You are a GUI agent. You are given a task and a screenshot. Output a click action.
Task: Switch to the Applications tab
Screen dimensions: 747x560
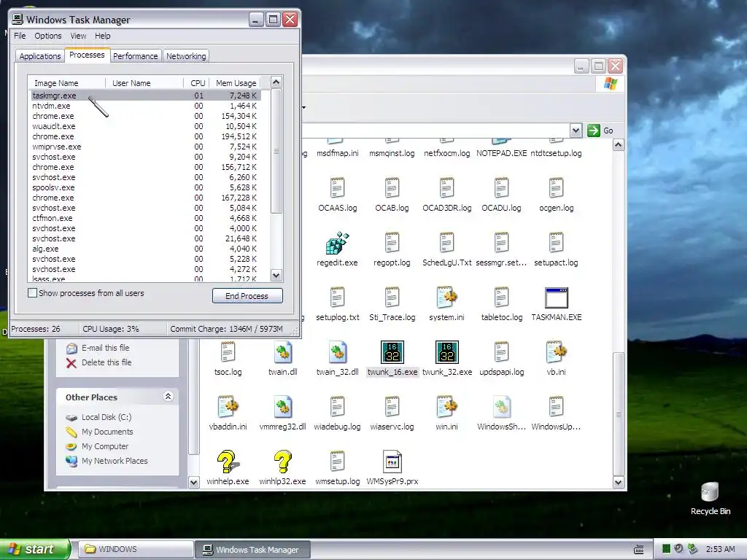[40, 56]
